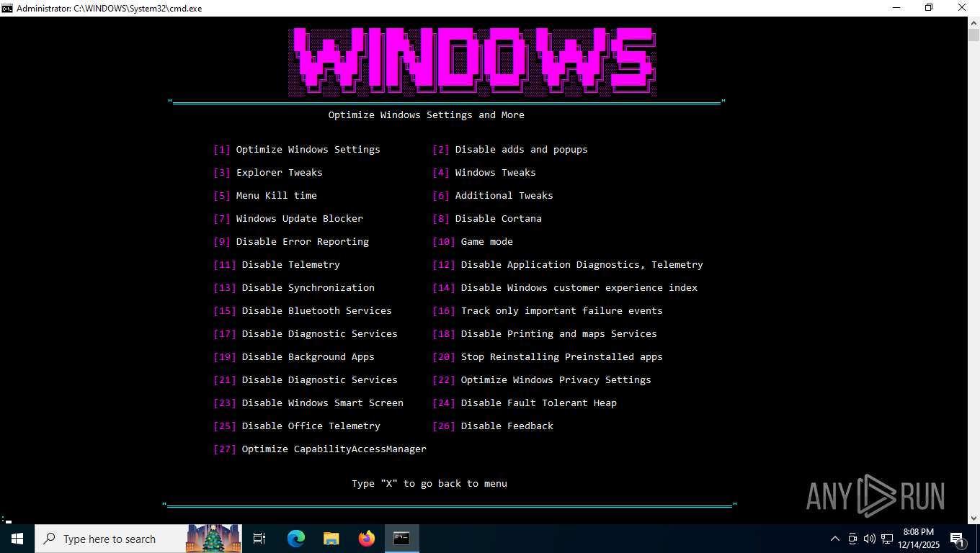
Task: Click option [17] Disable Diagnostic Services
Action: point(306,334)
